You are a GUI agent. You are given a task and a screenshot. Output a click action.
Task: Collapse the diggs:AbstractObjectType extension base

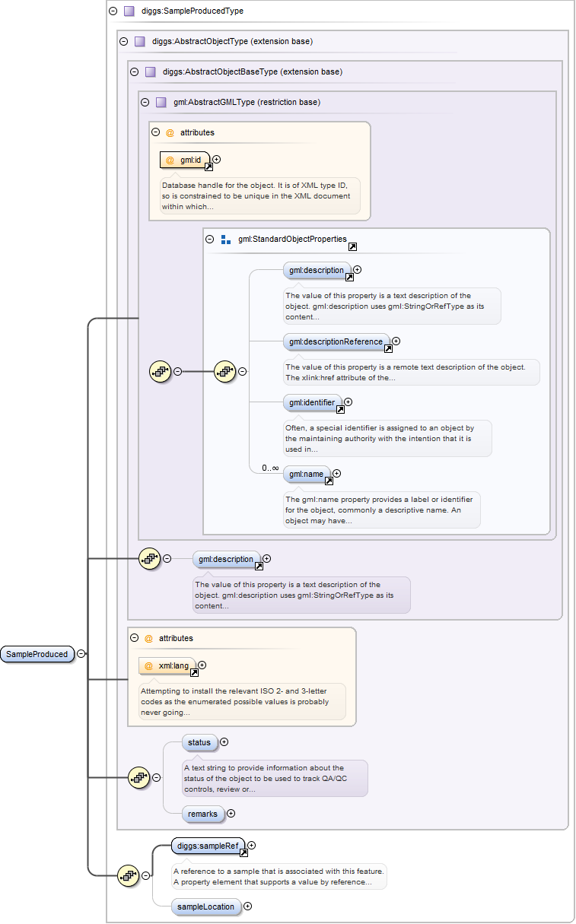[x=123, y=41]
